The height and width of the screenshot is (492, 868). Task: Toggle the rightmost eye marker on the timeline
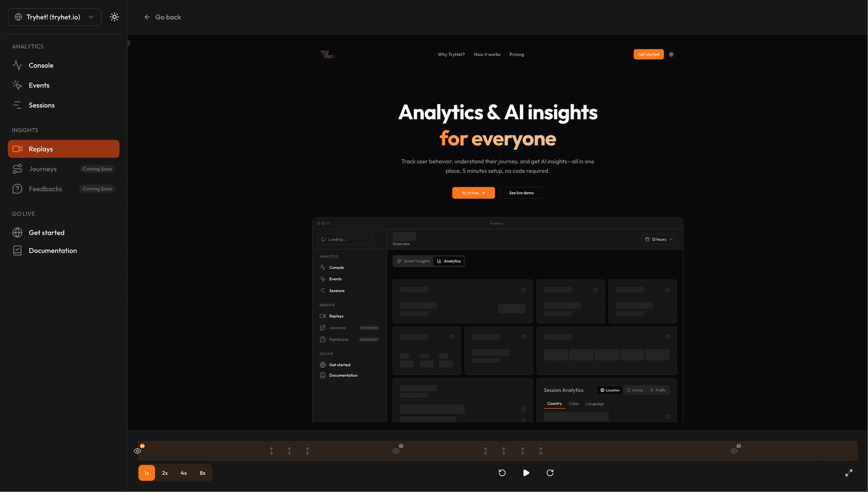click(734, 451)
